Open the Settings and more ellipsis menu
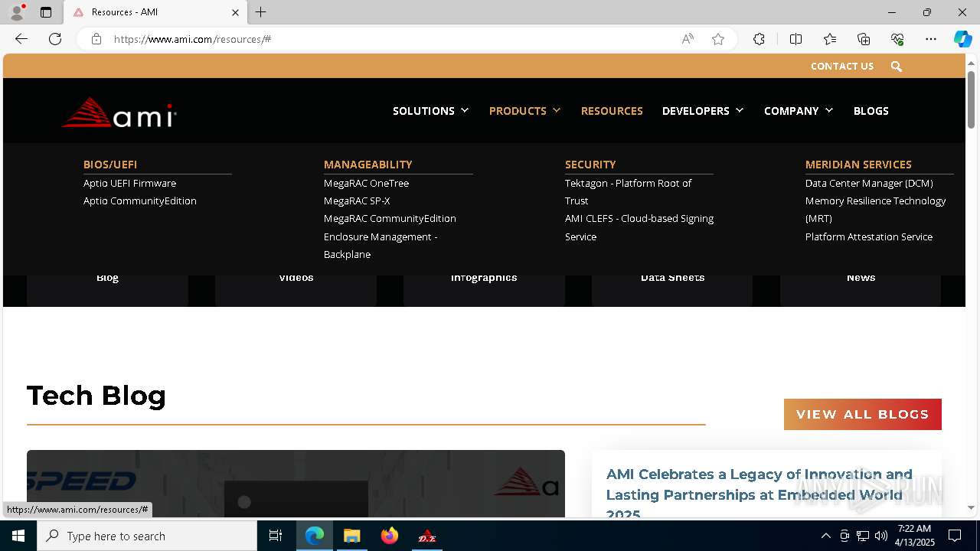This screenshot has width=980, height=551. pos(931,39)
